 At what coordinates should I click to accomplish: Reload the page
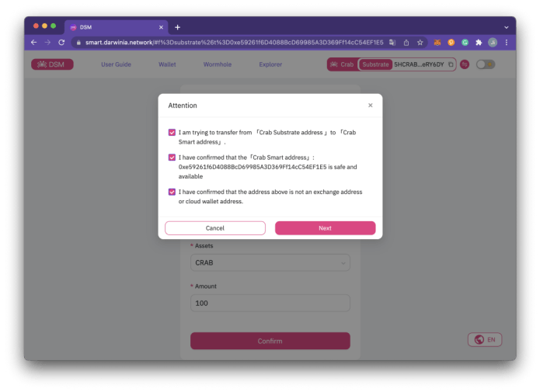point(61,43)
